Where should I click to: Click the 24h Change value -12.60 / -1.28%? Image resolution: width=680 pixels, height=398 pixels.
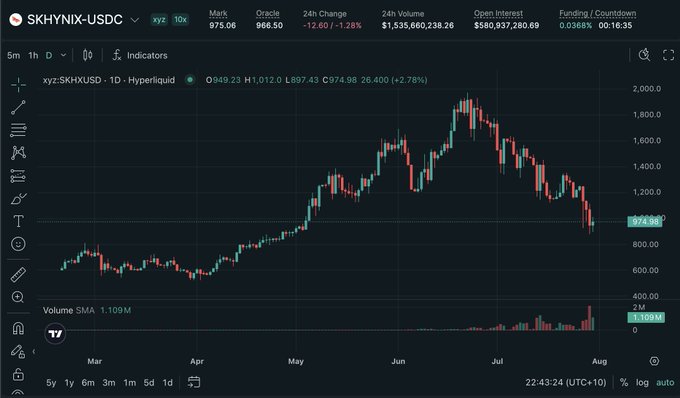(332, 26)
